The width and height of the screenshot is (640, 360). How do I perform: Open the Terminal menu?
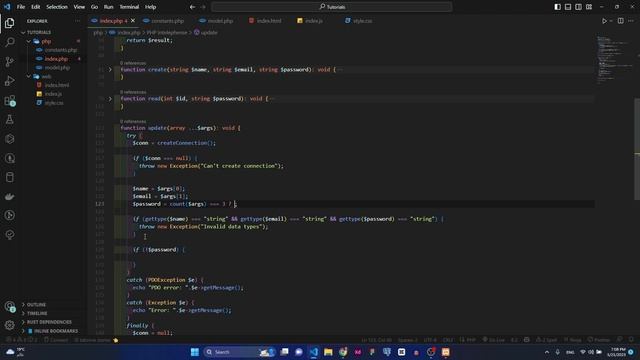[129, 7]
